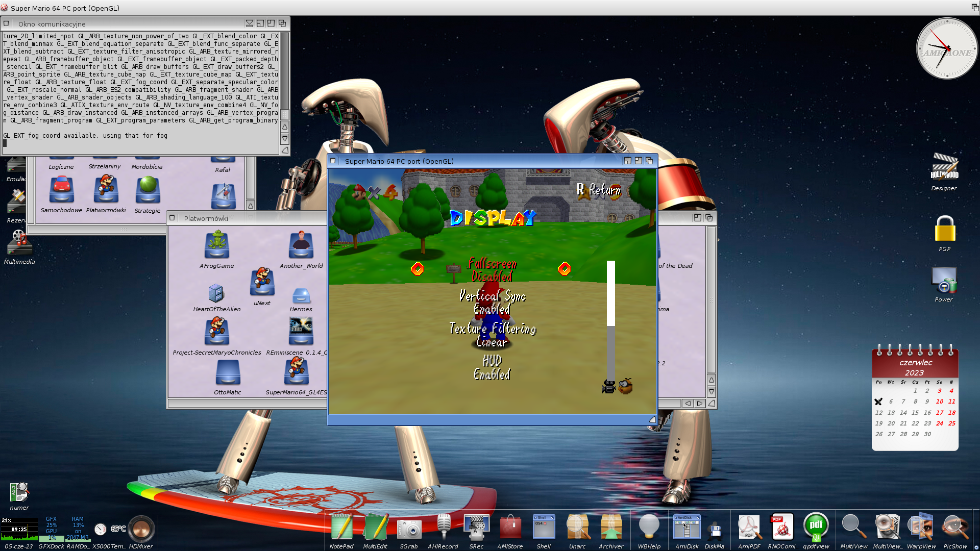This screenshot has height=551, width=980.
Task: Open HDMixer speaker icon
Action: (x=141, y=529)
